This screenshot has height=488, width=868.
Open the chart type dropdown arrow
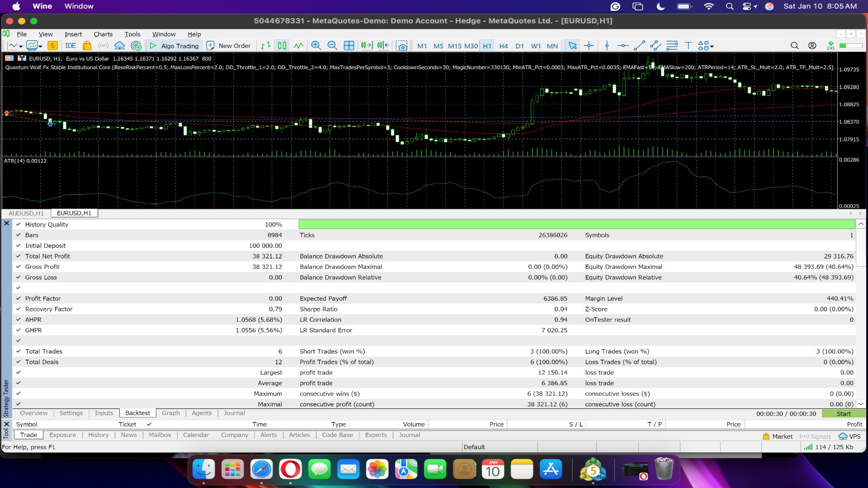(x=21, y=47)
